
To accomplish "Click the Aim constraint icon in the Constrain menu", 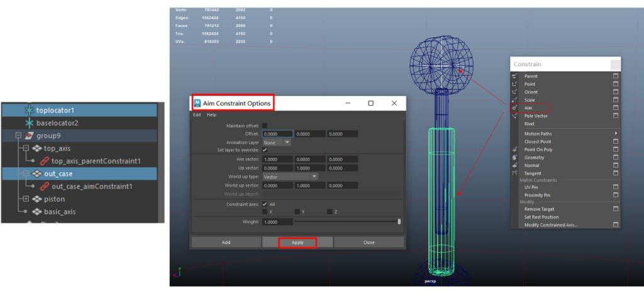I will coord(514,108).
